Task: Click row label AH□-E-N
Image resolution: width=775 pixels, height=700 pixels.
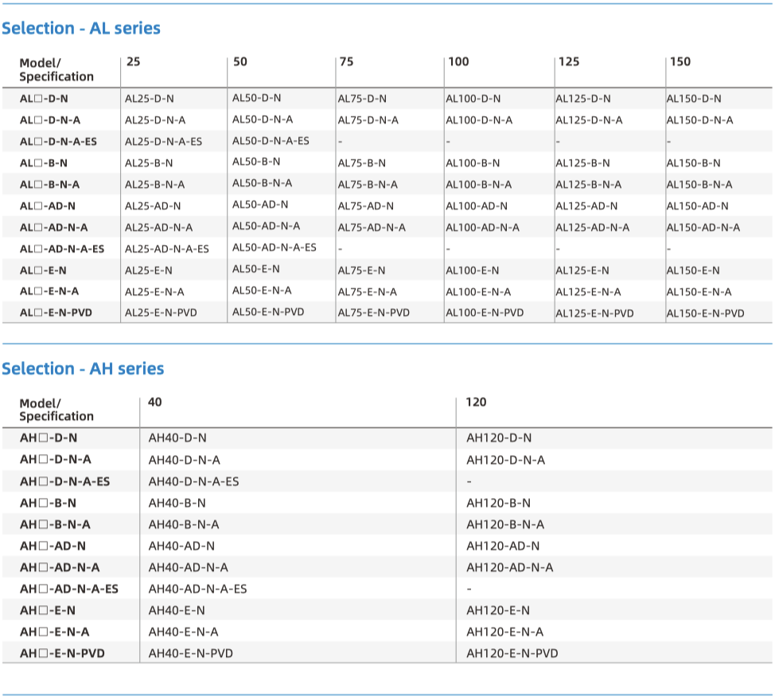Action: point(48,611)
